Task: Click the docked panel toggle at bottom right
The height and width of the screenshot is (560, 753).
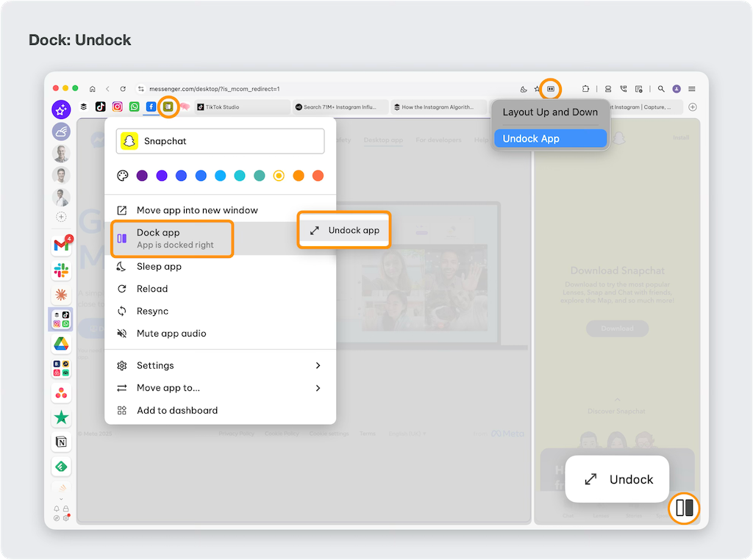Action: click(x=685, y=508)
